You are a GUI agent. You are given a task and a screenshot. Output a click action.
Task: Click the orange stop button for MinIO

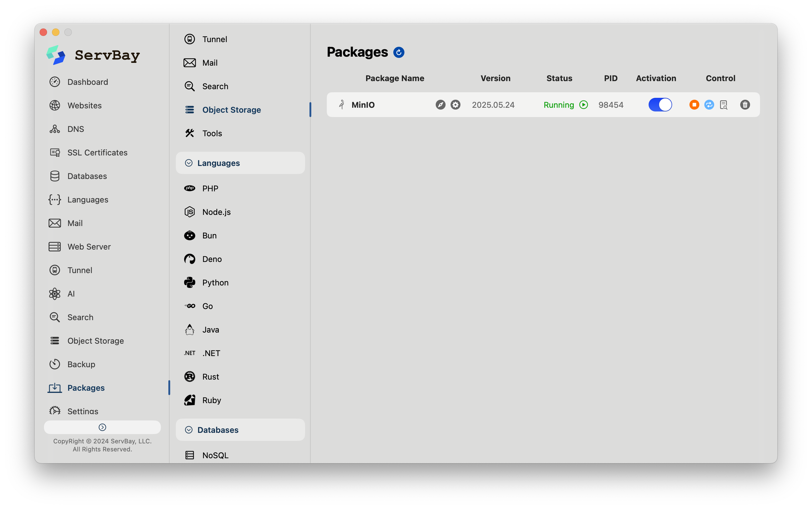(x=694, y=105)
